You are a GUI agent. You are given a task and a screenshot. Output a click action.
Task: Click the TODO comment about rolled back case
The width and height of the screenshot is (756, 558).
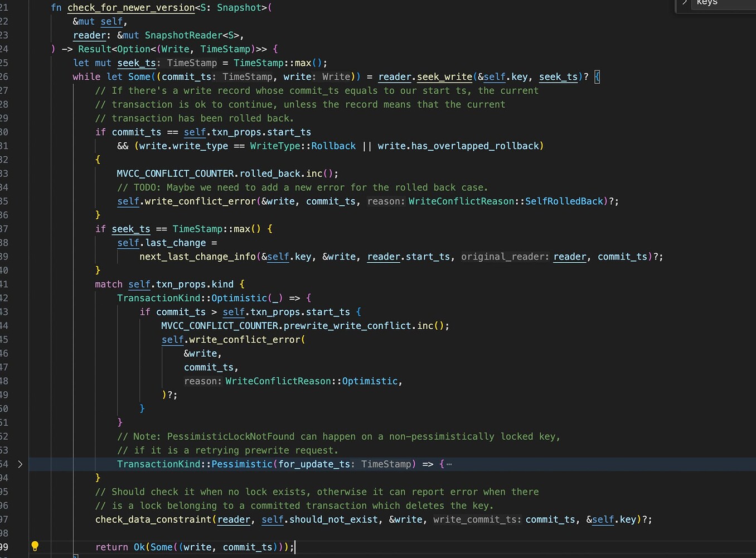point(302,188)
